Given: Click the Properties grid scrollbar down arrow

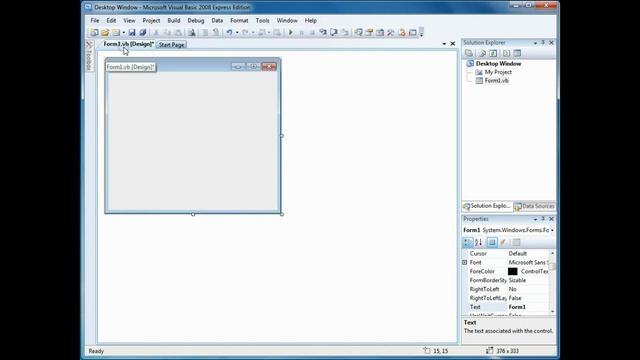Looking at the screenshot, I should pos(553,311).
